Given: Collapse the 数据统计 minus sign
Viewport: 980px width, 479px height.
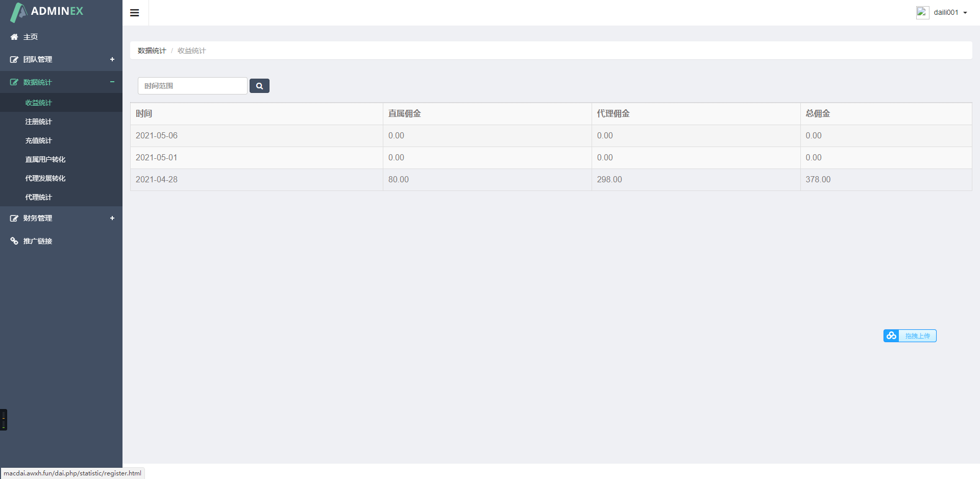Looking at the screenshot, I should tap(112, 82).
